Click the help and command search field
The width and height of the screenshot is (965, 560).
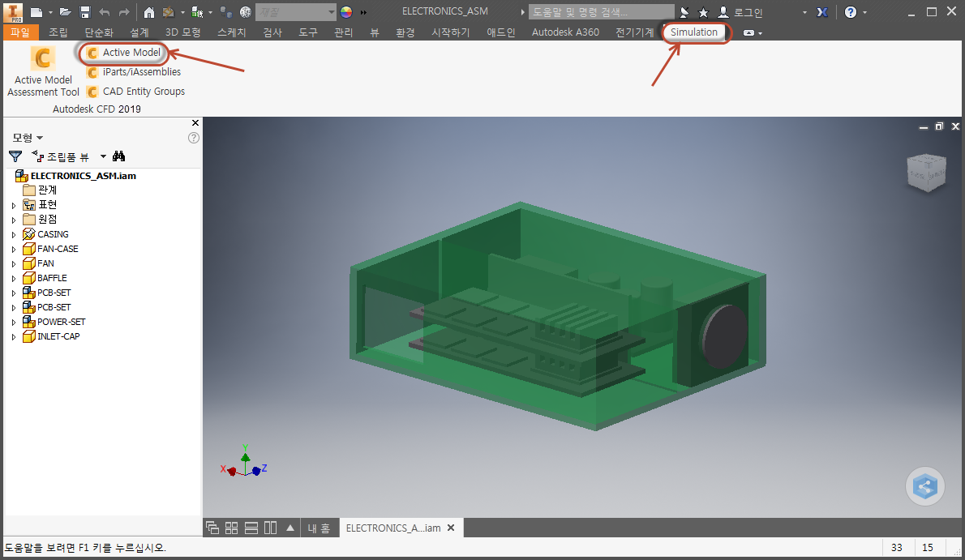point(601,12)
